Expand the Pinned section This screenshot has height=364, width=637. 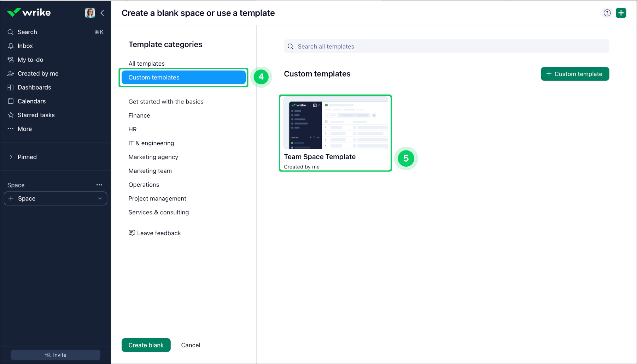pos(11,157)
